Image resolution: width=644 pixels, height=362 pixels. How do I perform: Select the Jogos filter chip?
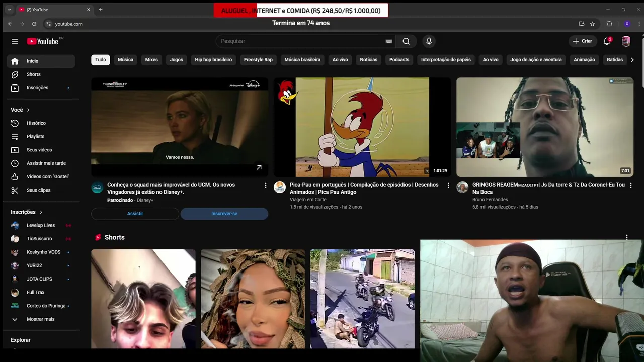tap(176, 60)
